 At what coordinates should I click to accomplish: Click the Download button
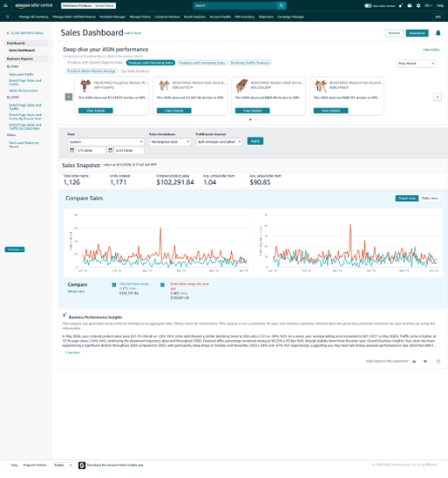(x=417, y=33)
